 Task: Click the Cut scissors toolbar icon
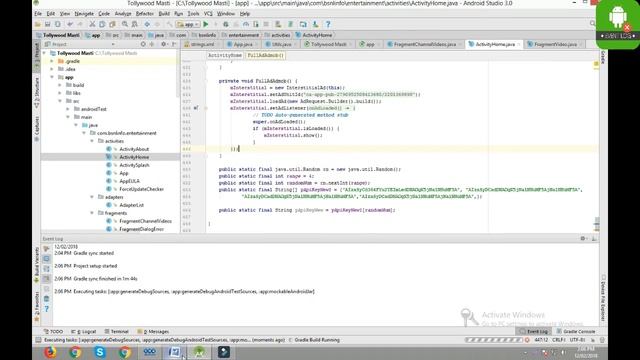coord(92,24)
